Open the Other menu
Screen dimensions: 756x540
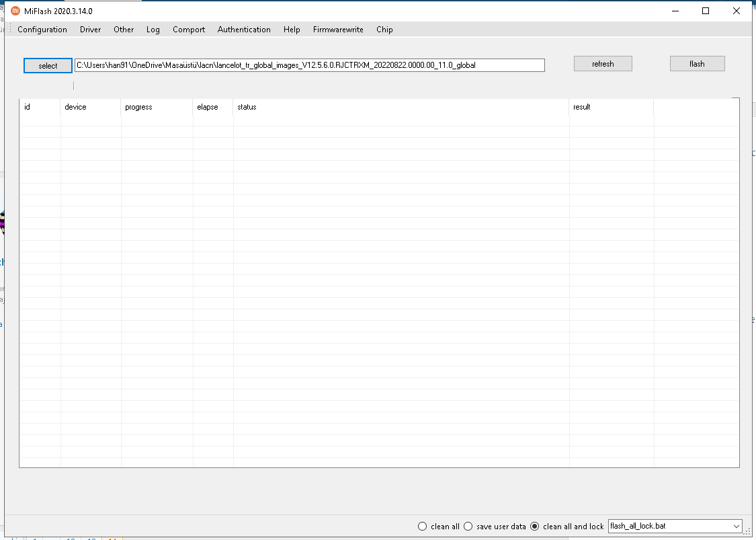(124, 30)
